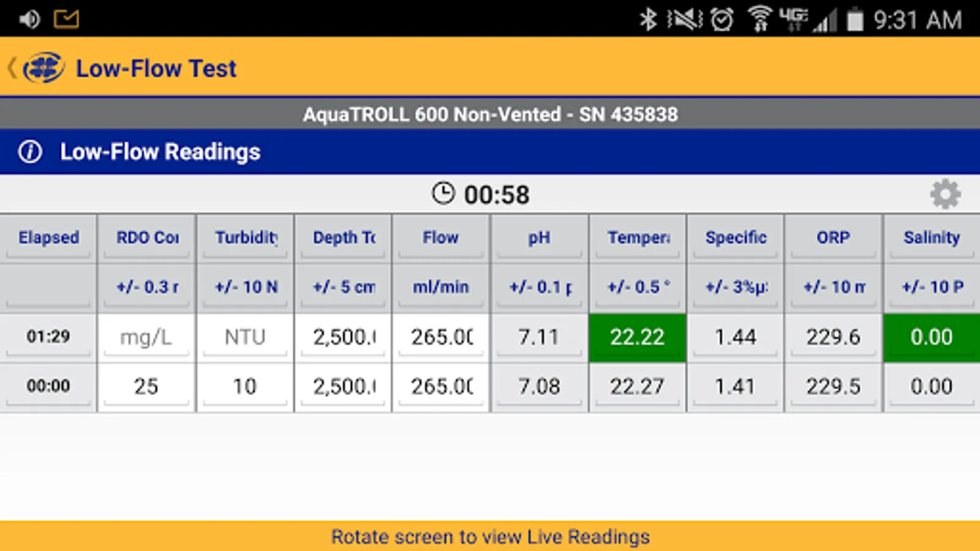The width and height of the screenshot is (980, 551).
Task: Tap the +/- 10 N turbidity tolerance cell
Action: (x=245, y=288)
